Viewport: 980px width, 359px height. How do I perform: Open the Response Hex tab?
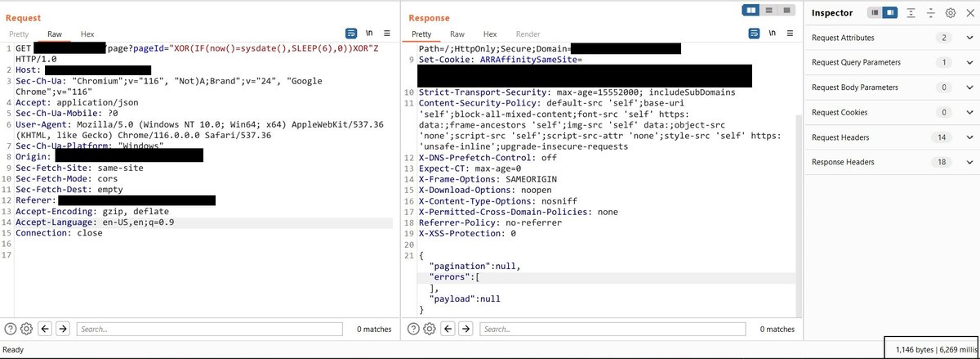click(490, 34)
